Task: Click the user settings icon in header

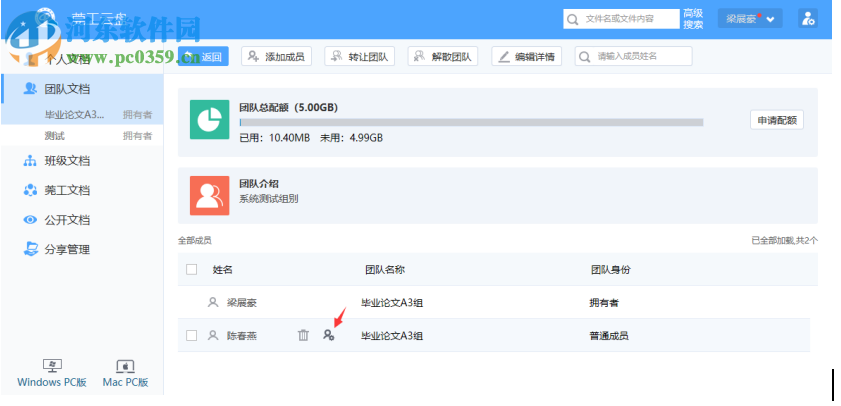Action: click(x=807, y=19)
